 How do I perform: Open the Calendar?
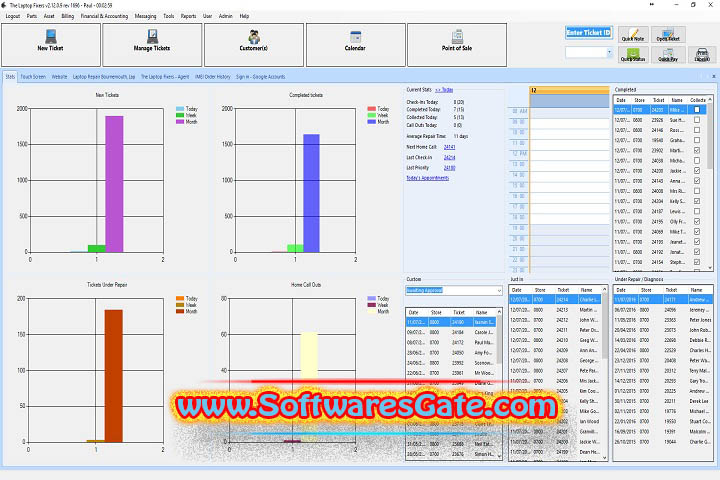[x=355, y=45]
